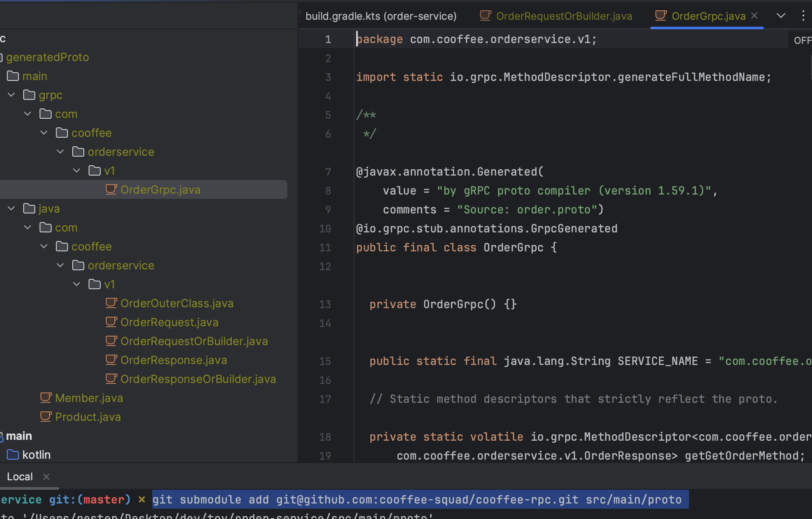This screenshot has height=519, width=812.
Task: Select the kotlin folder icon
Action: (13, 454)
